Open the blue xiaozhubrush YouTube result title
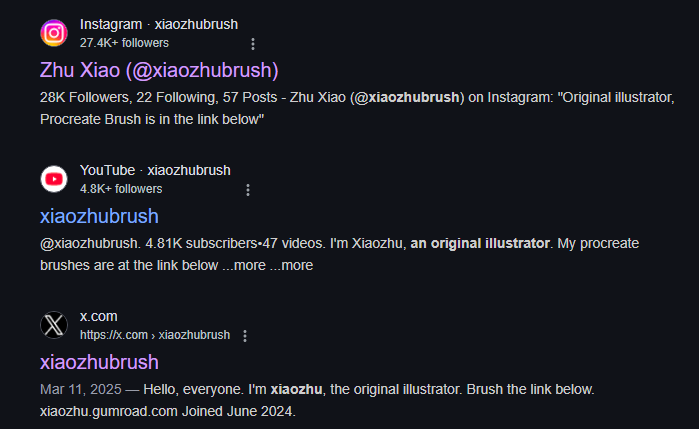This screenshot has width=699, height=429. click(x=99, y=216)
